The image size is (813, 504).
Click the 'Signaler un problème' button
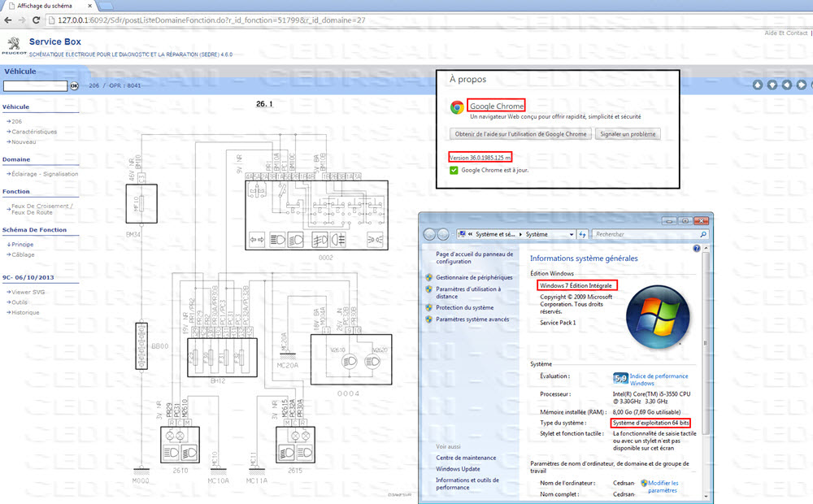628,134
